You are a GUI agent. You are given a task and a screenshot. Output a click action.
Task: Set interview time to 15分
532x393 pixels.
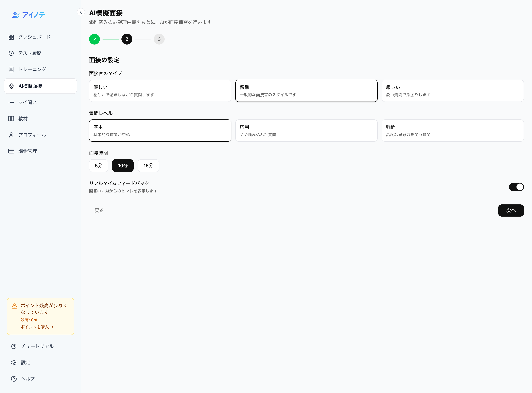point(148,166)
